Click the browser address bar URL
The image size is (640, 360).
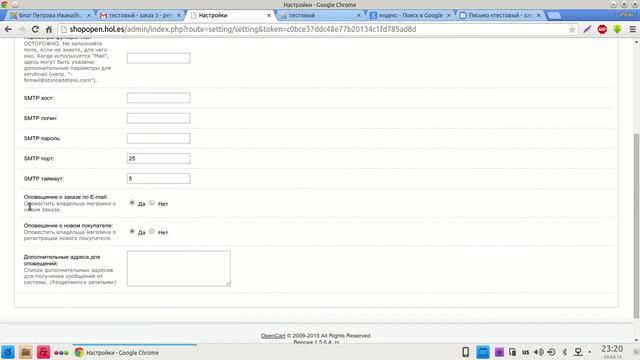pos(242,29)
